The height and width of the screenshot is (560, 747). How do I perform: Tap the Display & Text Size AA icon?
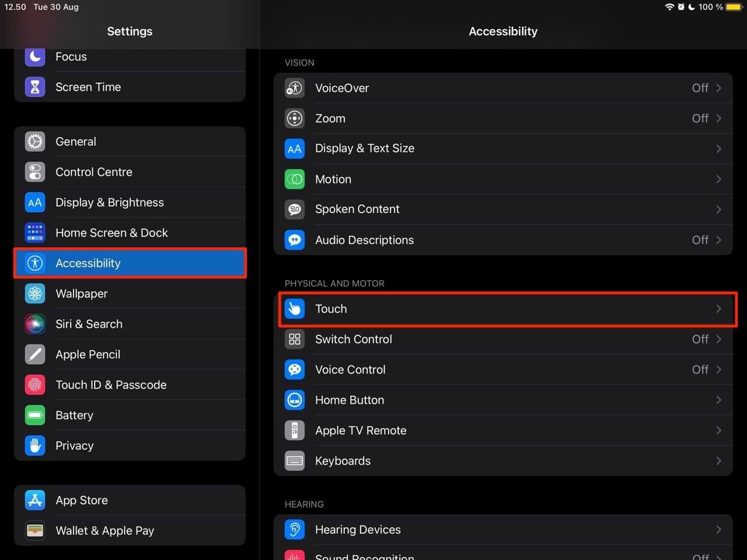point(295,149)
